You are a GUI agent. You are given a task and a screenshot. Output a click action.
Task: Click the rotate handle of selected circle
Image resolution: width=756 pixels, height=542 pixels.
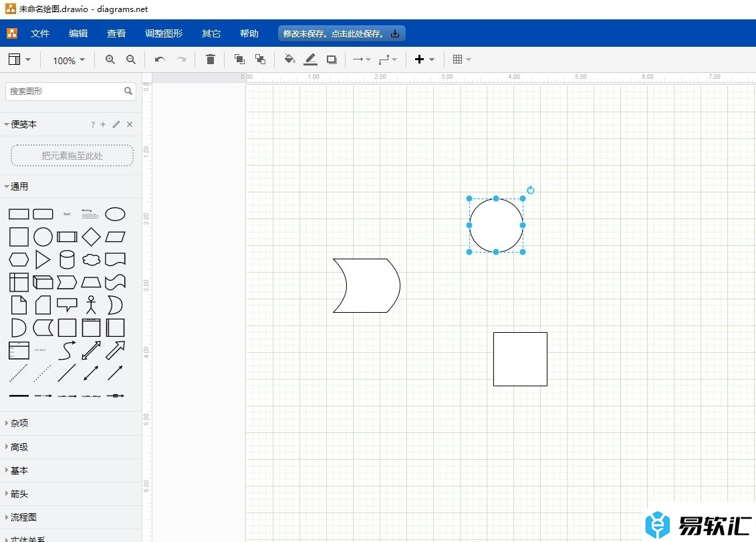[531, 190]
